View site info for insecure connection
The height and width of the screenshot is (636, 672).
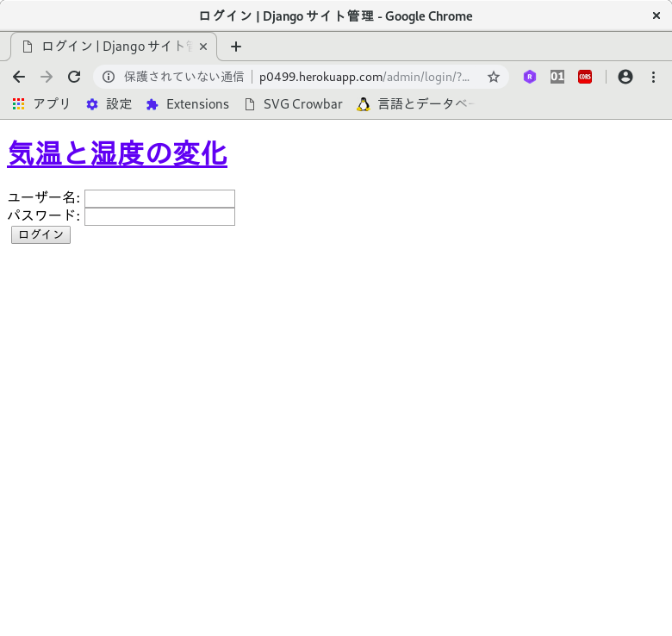click(109, 78)
